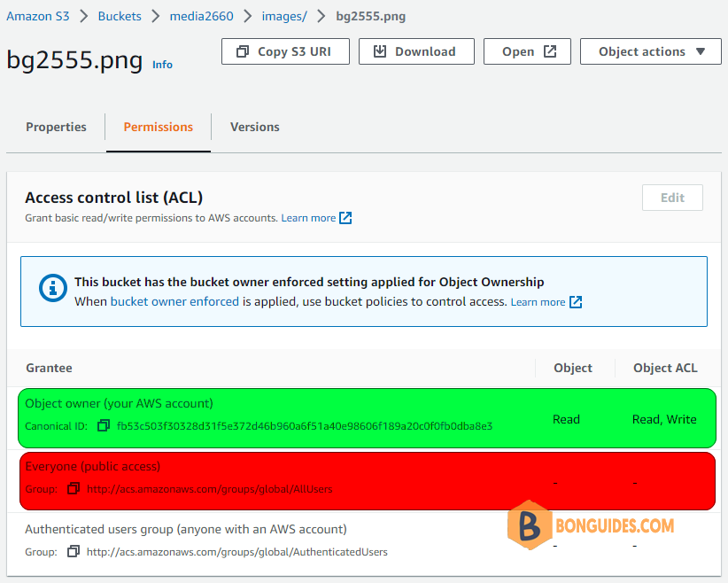Click Object owner (your AWS account) text
Image resolution: width=728 pixels, height=583 pixels.
pos(119,403)
